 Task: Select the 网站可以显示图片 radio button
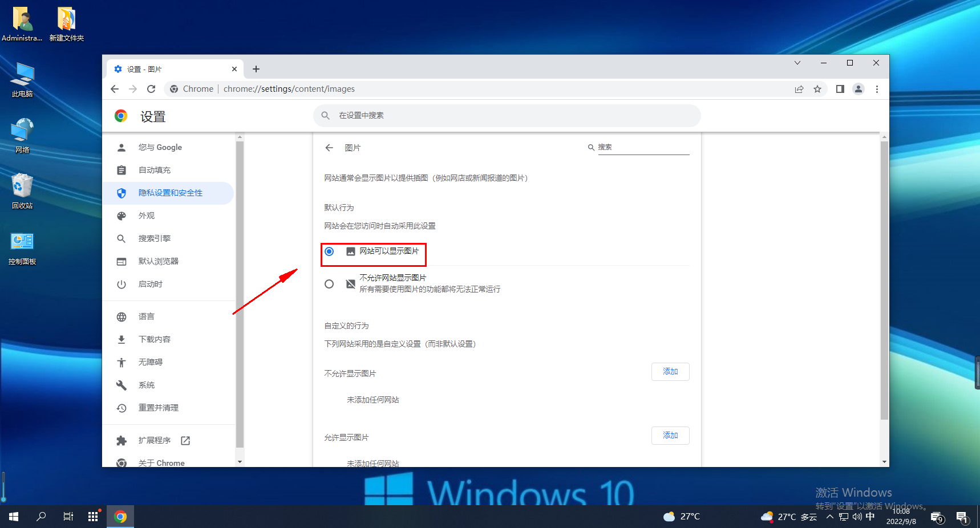[x=329, y=251]
